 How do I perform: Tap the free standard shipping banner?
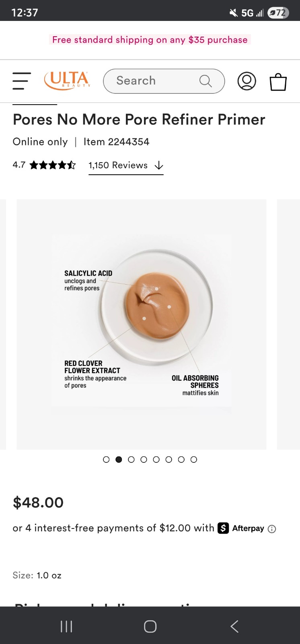pyautogui.click(x=150, y=40)
